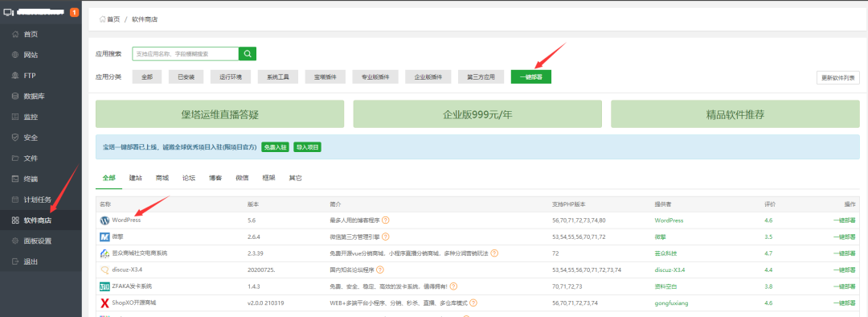
Task: Click the help icon beside 最多人用的博客程序
Action: [385, 220]
